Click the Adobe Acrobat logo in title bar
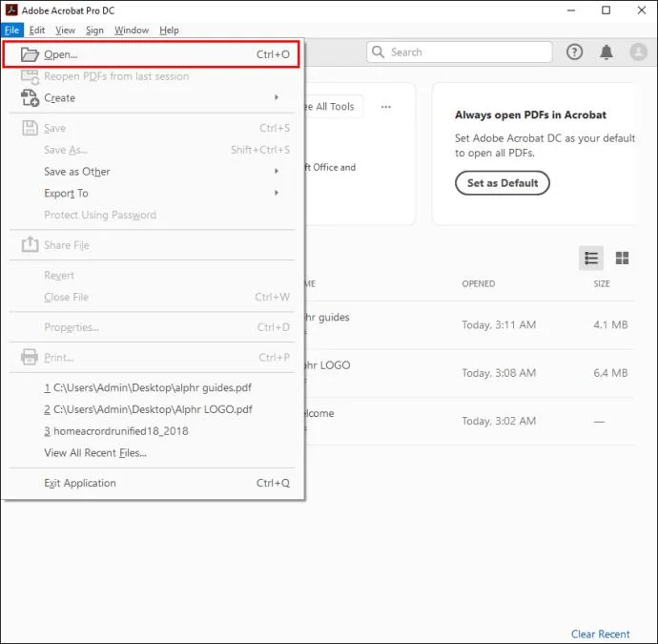Image resolution: width=658 pixels, height=644 pixels. [x=11, y=10]
